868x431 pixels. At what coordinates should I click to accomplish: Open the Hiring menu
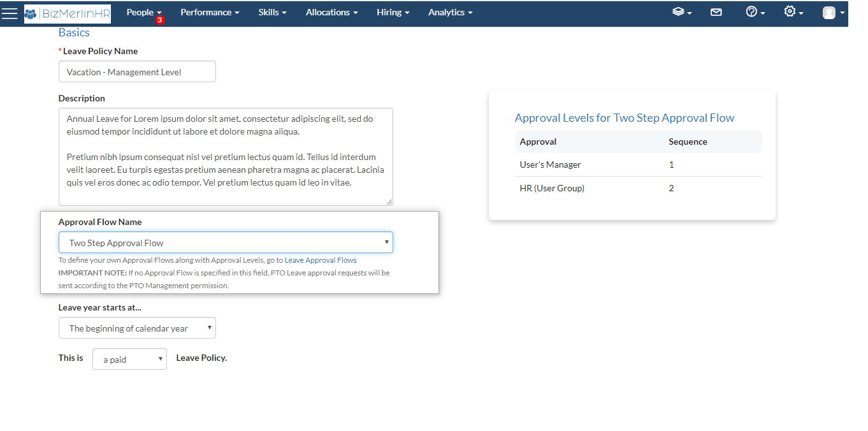pos(393,12)
